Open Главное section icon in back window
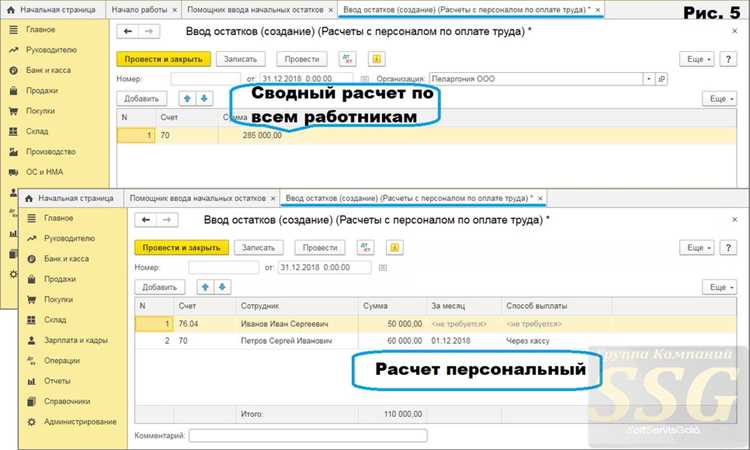This screenshot has width=750, height=450. (13, 30)
